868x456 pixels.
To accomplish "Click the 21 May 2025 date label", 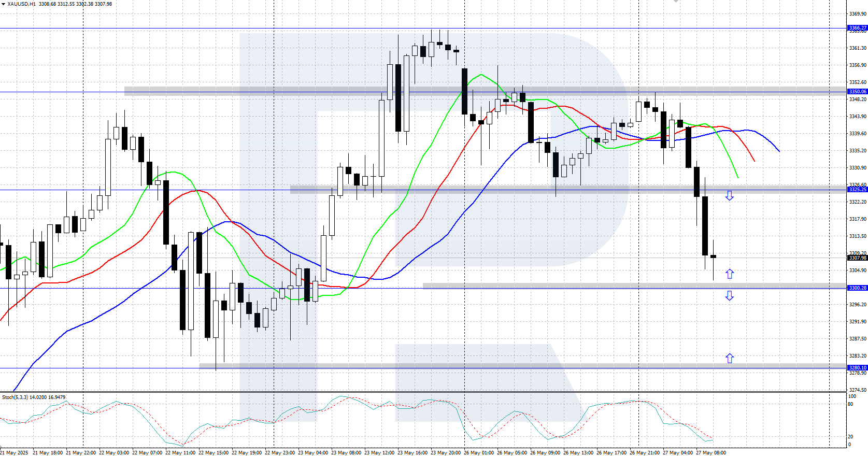I will coord(15,453).
